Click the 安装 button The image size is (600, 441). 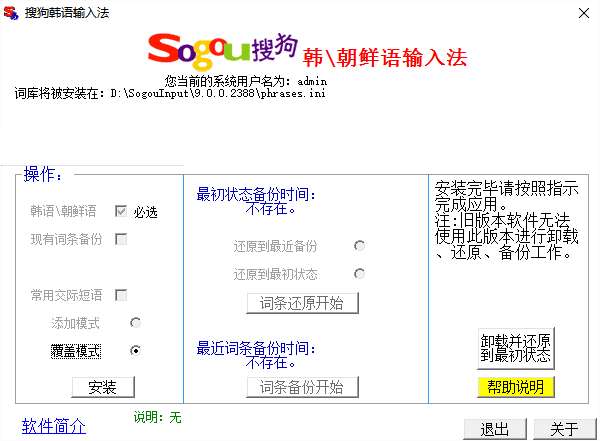103,387
